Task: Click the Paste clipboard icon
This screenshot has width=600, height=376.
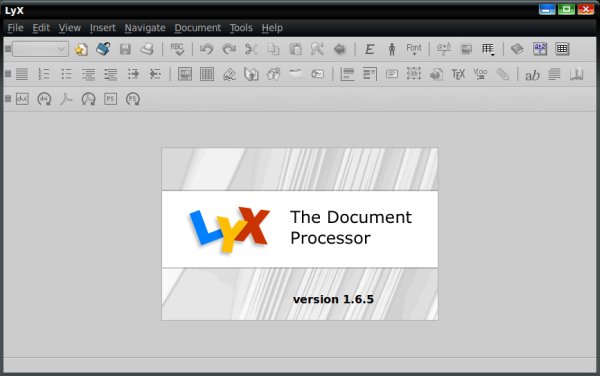Action: pyautogui.click(x=295, y=49)
